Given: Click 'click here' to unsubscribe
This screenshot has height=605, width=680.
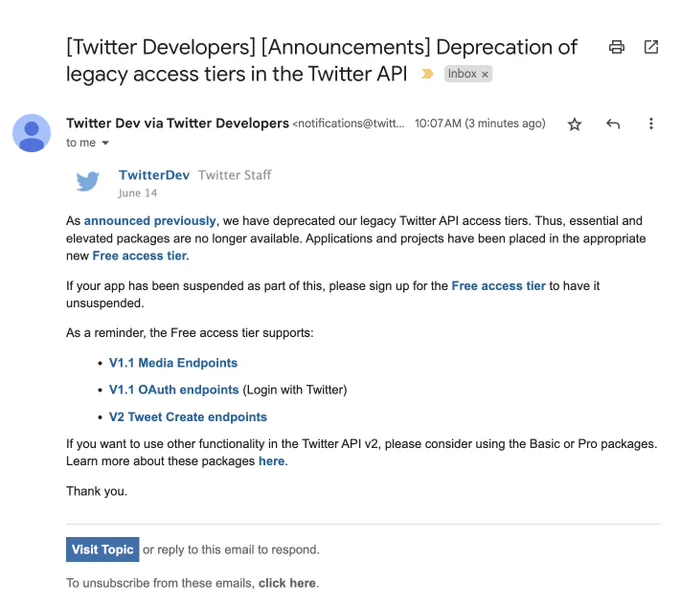Looking at the screenshot, I should pyautogui.click(x=287, y=583).
